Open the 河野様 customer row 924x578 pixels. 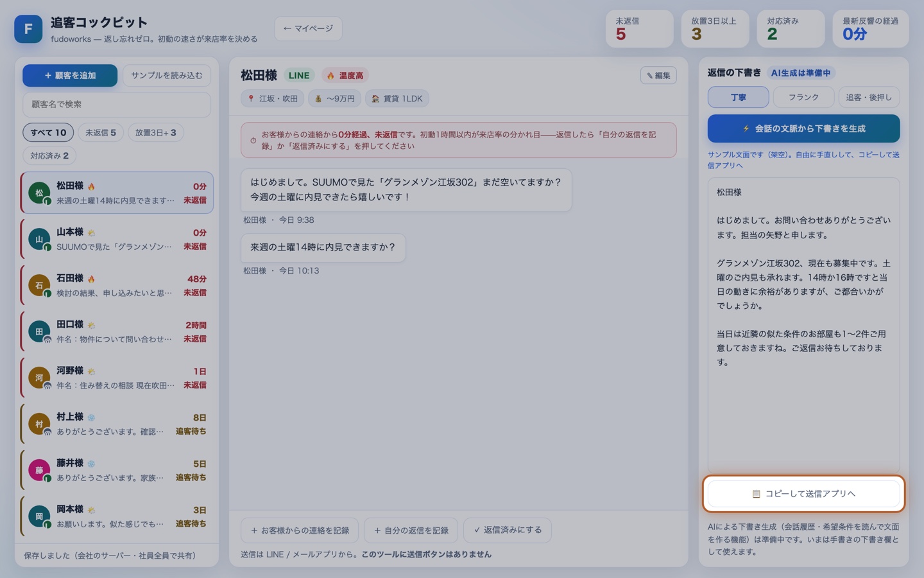tap(117, 378)
